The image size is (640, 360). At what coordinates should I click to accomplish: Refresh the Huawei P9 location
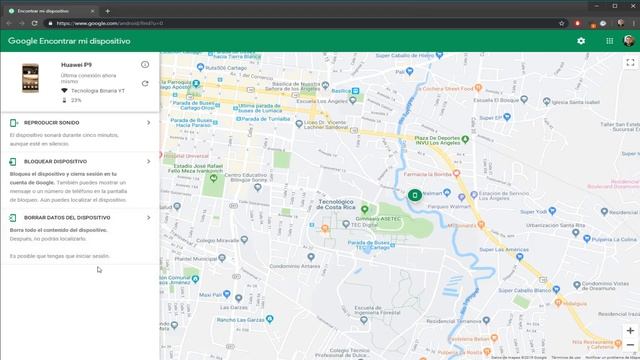(145, 83)
